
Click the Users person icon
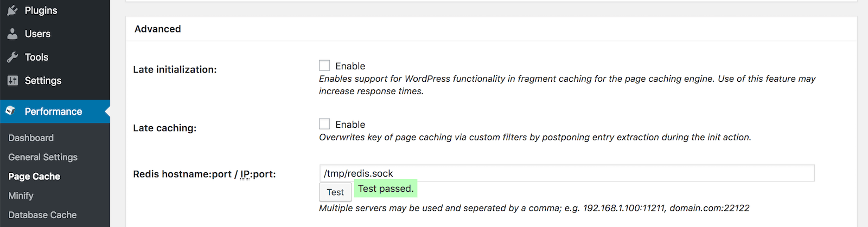(12, 34)
